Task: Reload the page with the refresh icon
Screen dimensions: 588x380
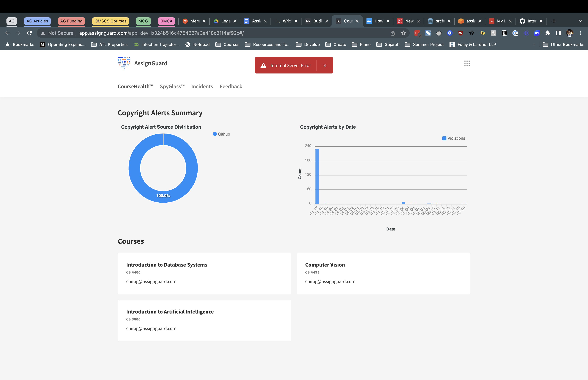Action: tap(29, 33)
